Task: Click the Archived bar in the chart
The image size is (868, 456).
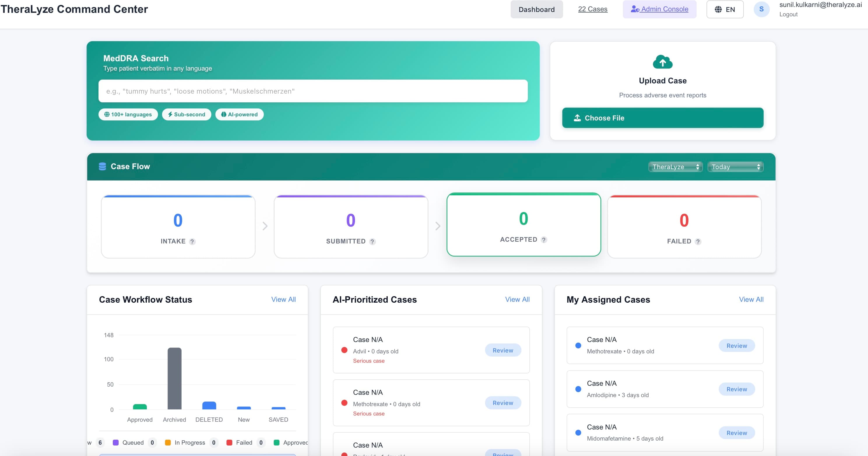Action: coord(175,378)
